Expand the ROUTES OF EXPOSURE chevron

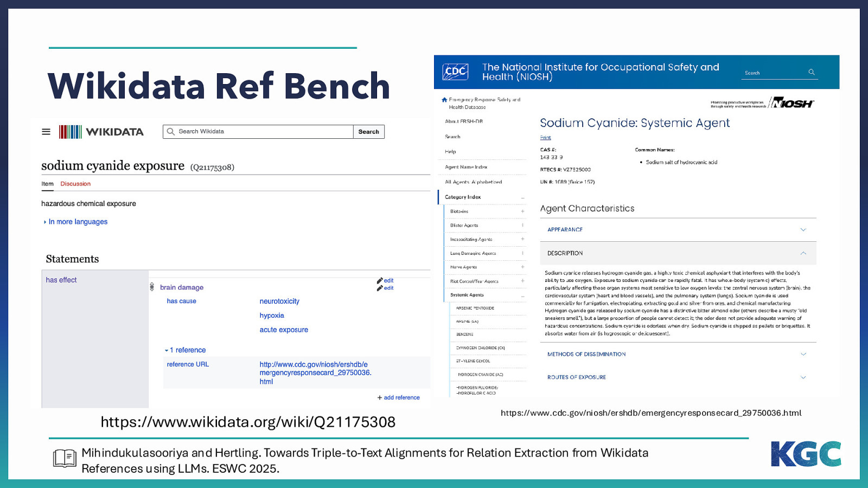(803, 377)
